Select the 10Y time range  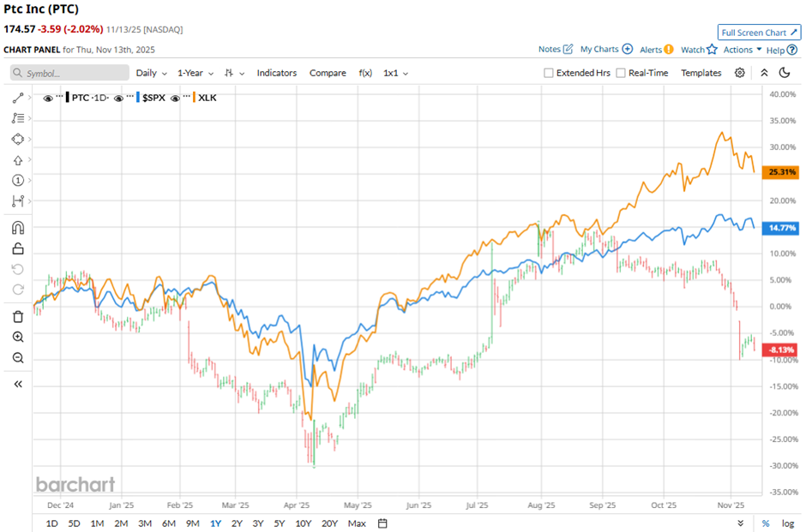(304, 523)
